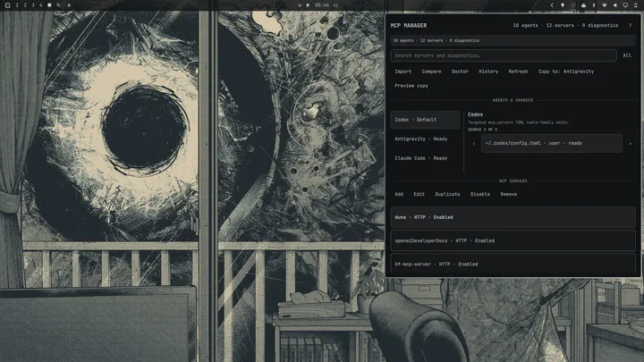This screenshot has height=362, width=644.
Task: Click the launcher icon before workspace 1
Action: point(7,5)
